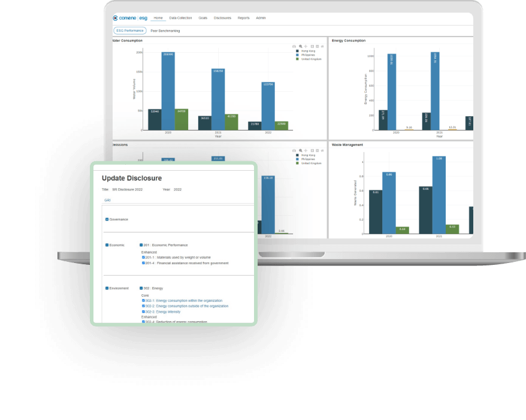Collapse the Economic section
This screenshot has height=420, width=526.
click(x=107, y=245)
